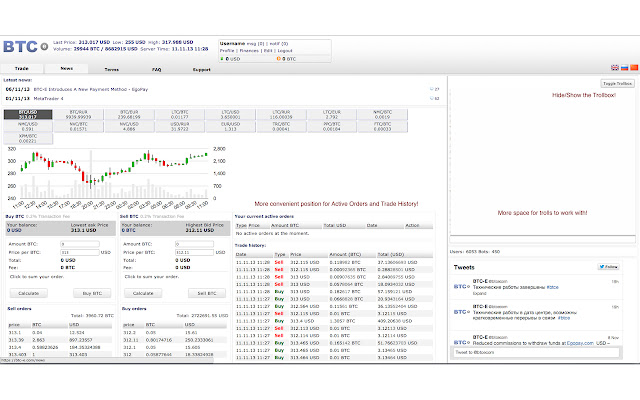The width and height of the screenshot is (640, 400).
Task: Open the News tab
Action: point(67,69)
